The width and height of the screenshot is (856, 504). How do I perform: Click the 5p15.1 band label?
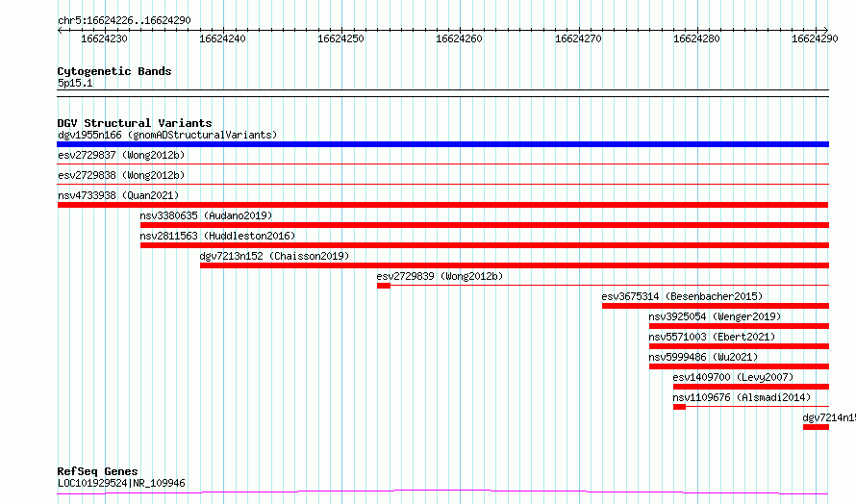click(x=75, y=83)
